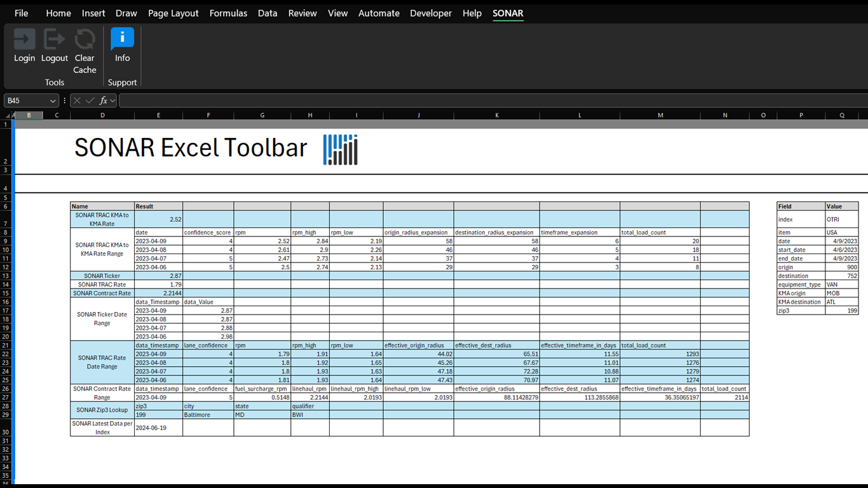The width and height of the screenshot is (868, 488).
Task: Open the Help ribbon tab
Action: tap(472, 13)
